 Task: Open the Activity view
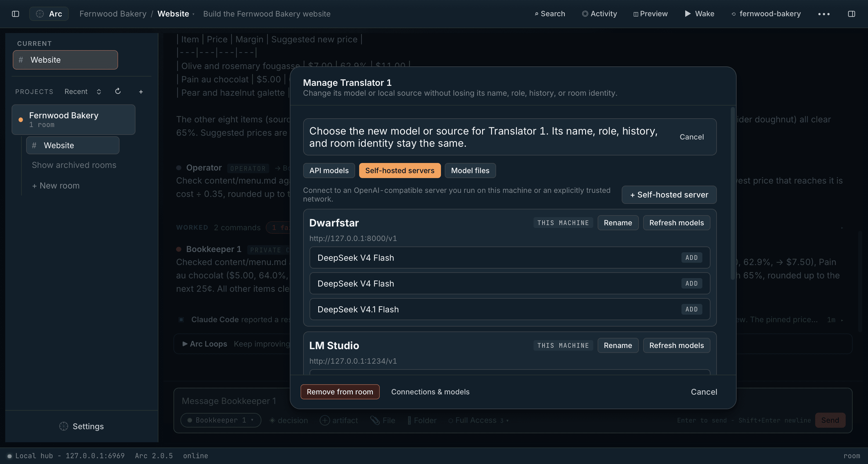coord(599,14)
